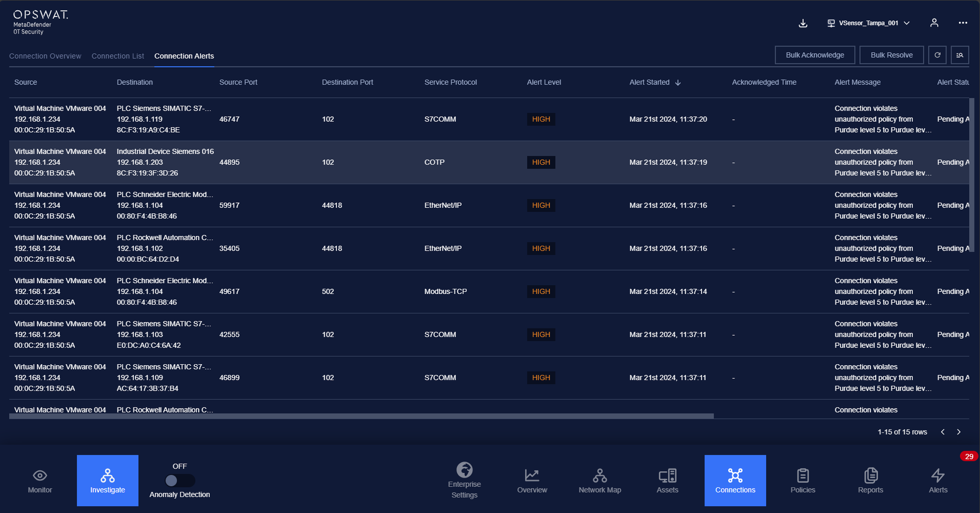The width and height of the screenshot is (980, 513).
Task: Click source port 59917 cell
Action: (229, 206)
